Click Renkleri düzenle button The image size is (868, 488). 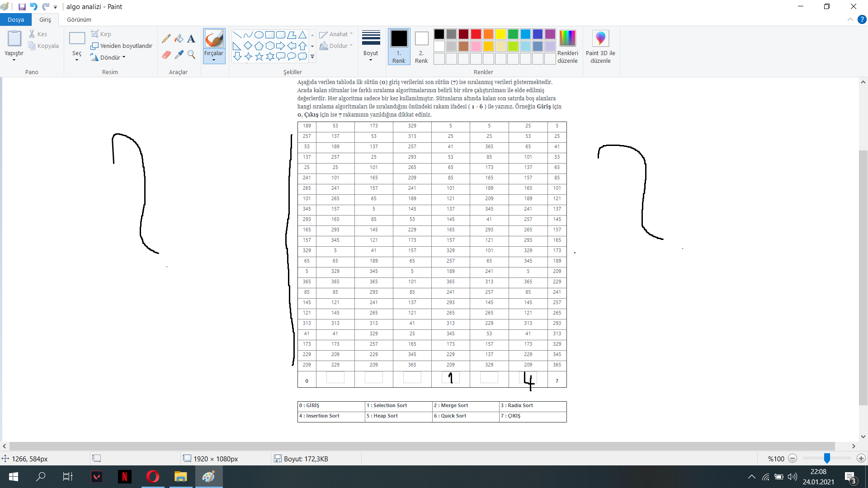(x=567, y=45)
